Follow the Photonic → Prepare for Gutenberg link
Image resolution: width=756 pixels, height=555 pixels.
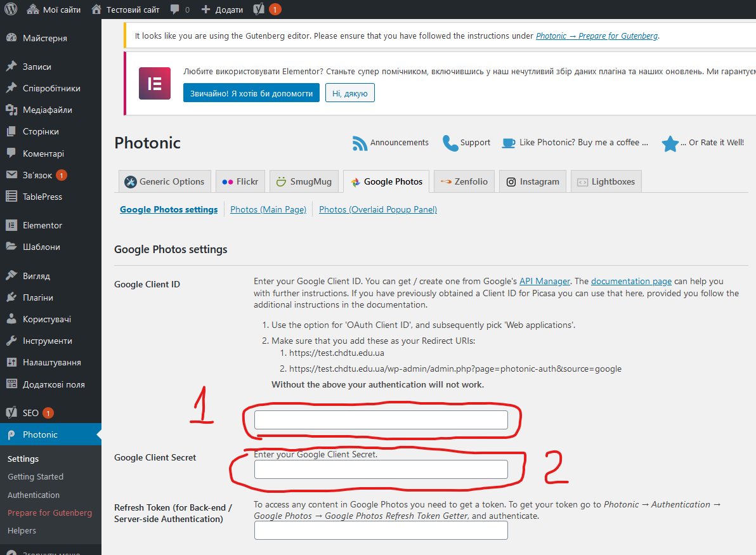click(597, 36)
